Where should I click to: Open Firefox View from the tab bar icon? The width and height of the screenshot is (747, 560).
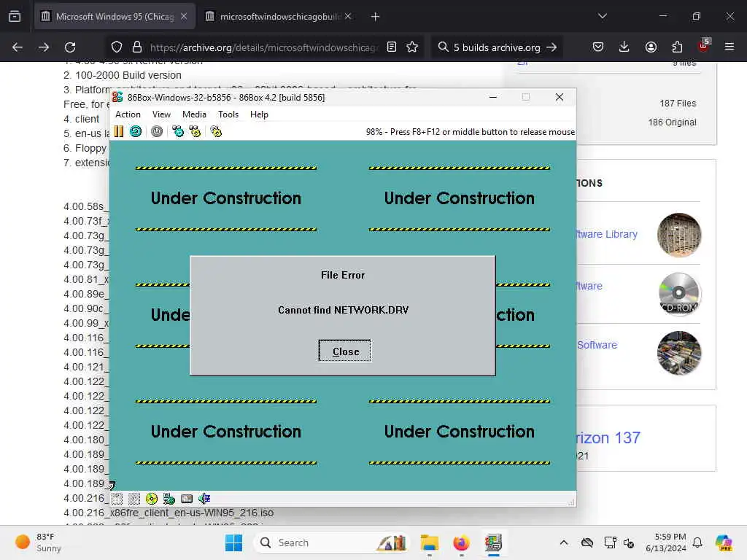(15, 17)
